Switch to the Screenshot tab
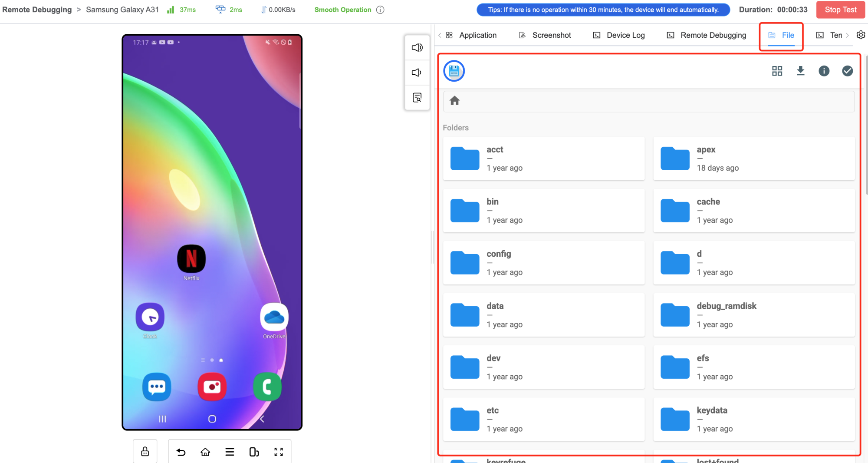The height and width of the screenshot is (463, 868). click(x=545, y=35)
